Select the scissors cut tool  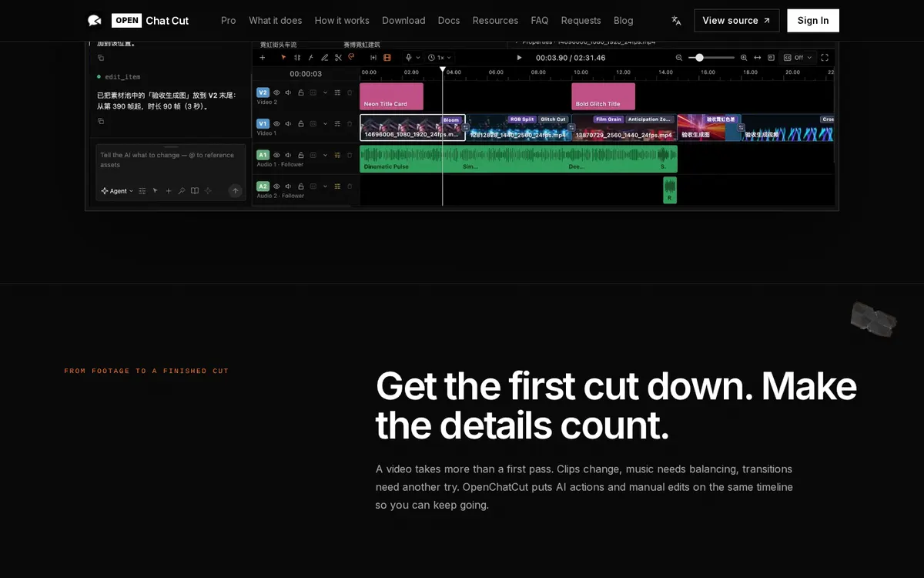click(338, 57)
